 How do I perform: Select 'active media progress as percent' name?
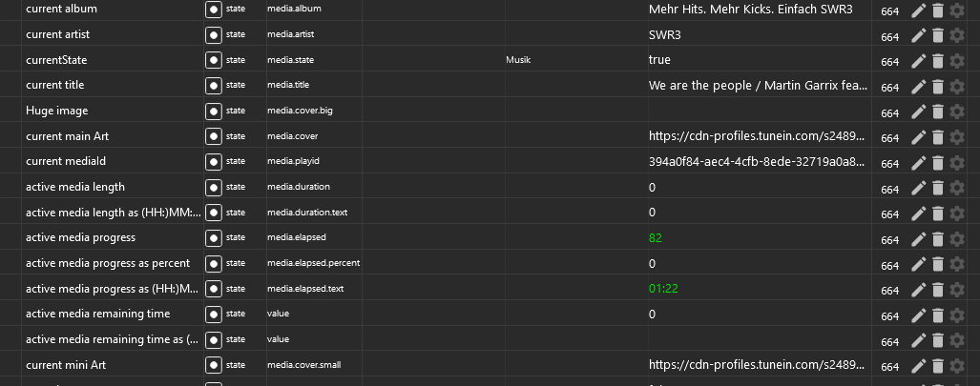(108, 263)
